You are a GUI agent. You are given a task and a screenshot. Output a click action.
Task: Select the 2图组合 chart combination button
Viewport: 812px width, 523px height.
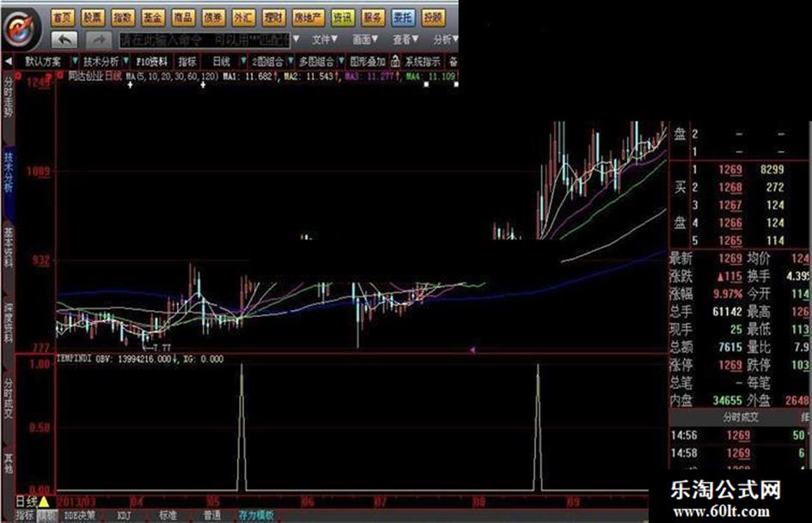pyautogui.click(x=268, y=62)
